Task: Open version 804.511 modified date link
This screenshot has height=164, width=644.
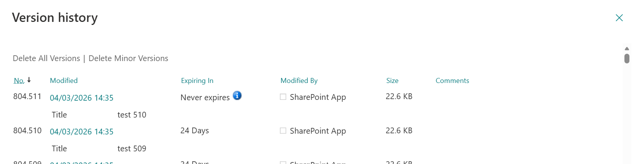Action: click(x=82, y=98)
